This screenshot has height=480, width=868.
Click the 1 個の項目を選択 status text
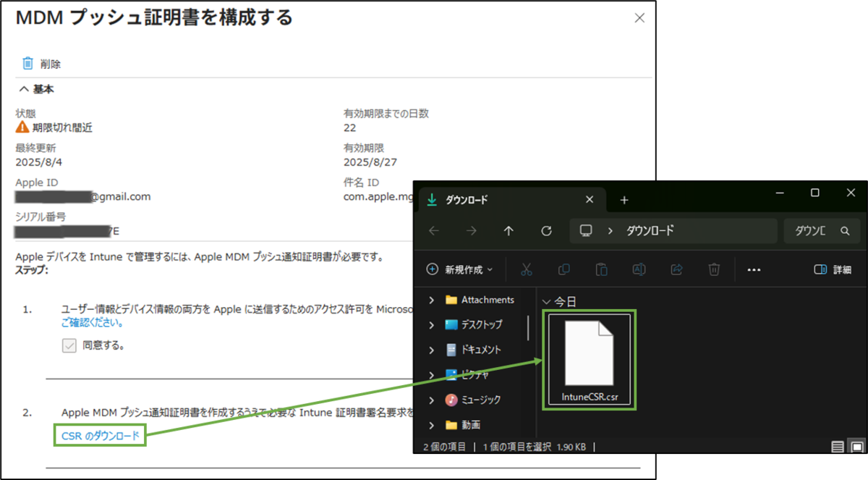516,447
